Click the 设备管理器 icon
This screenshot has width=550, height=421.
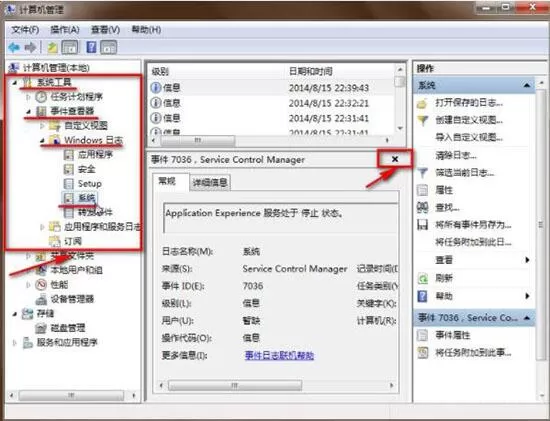click(x=41, y=299)
